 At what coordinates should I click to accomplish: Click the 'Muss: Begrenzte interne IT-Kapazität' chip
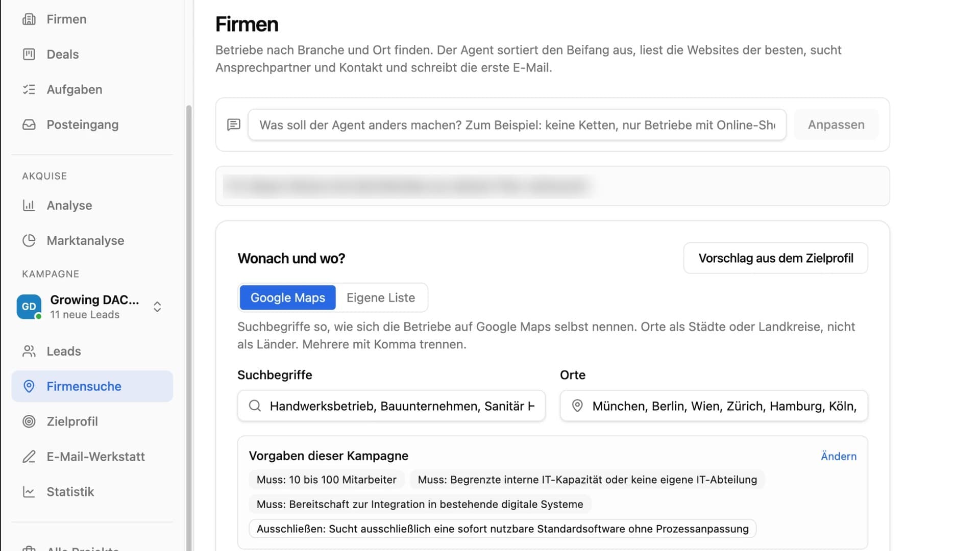pos(587,480)
